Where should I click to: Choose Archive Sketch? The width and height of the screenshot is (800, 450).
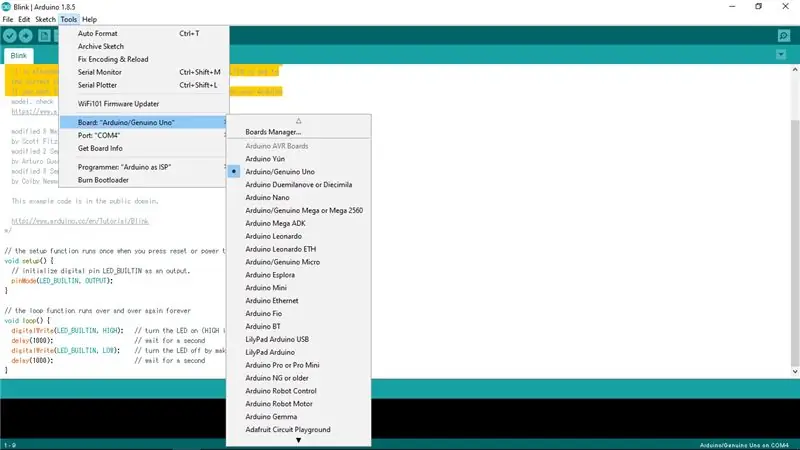(x=144, y=46)
